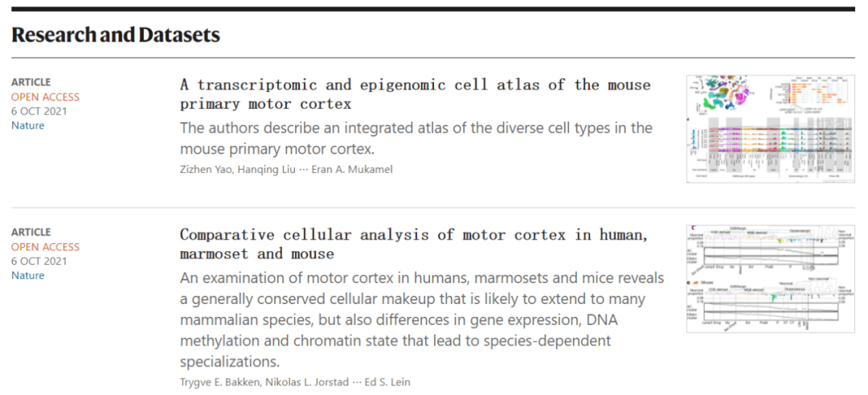Click the second article's conserved cellular makeup summary
This screenshot has width=868, height=395.
click(422, 319)
